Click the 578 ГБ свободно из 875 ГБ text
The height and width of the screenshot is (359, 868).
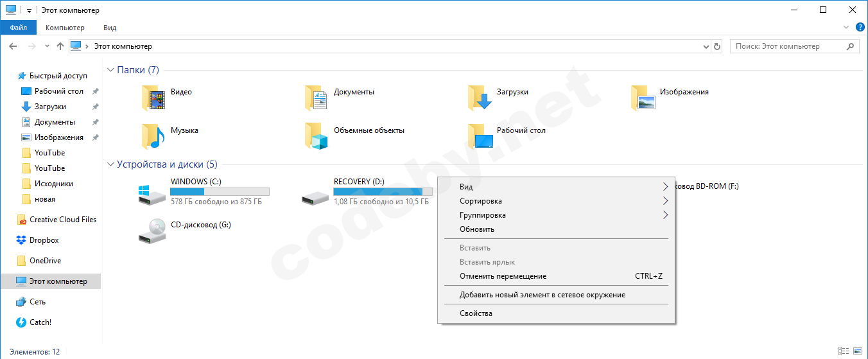click(216, 202)
